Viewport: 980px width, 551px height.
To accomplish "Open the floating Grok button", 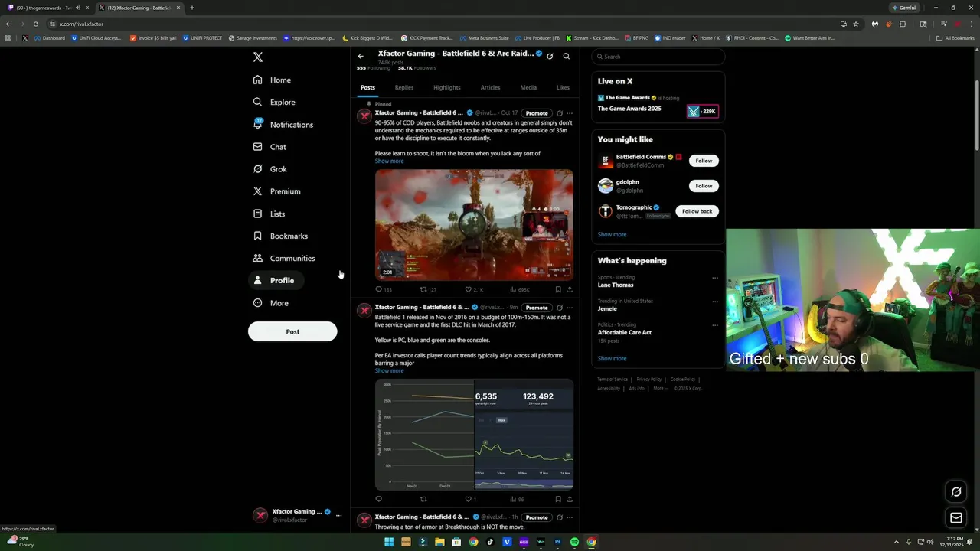I will (956, 491).
